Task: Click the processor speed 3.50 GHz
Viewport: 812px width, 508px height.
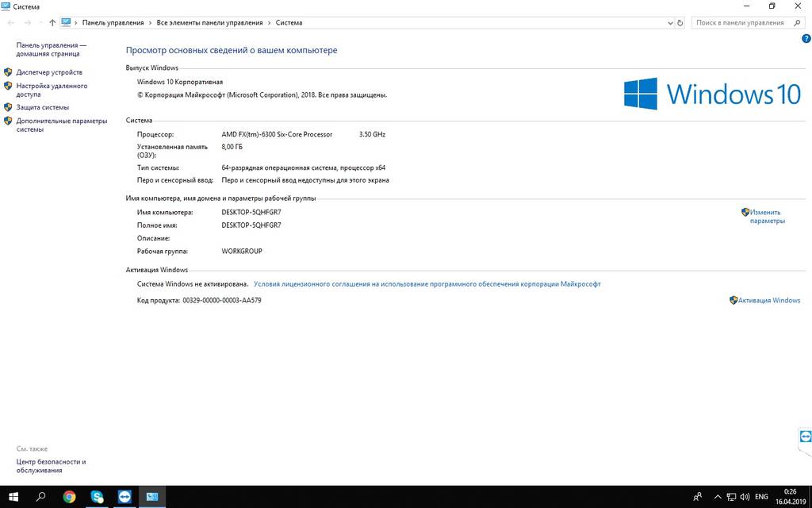Action: 373,134
